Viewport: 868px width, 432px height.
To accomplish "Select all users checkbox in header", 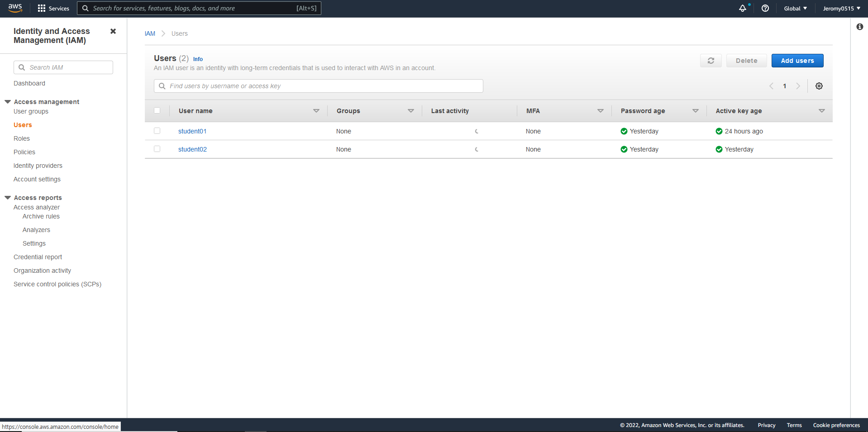I will pos(157,110).
